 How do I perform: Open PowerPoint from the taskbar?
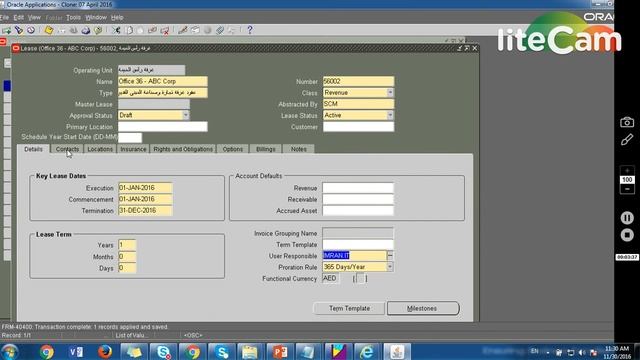click(x=280, y=352)
